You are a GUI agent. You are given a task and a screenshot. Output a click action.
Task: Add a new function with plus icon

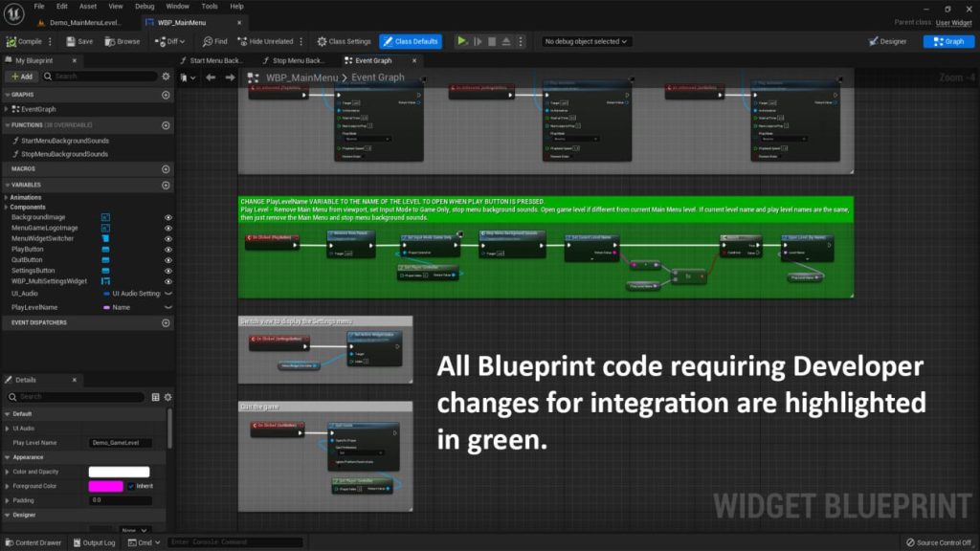pyautogui.click(x=166, y=125)
